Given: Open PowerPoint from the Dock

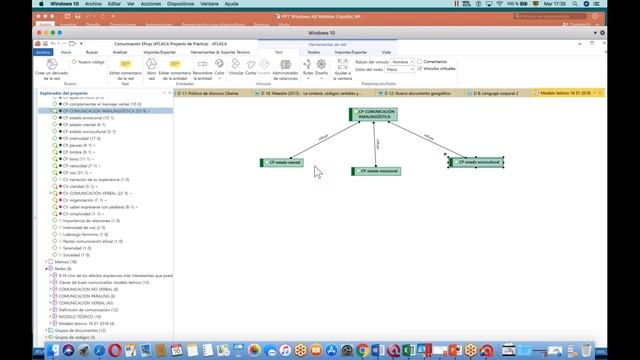Looking at the screenshot, I should (x=454, y=350).
